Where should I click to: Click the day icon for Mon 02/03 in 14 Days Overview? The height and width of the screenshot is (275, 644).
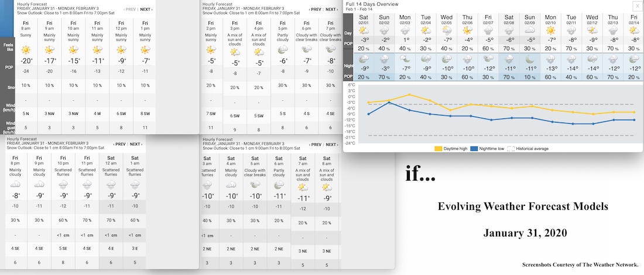pos(405,30)
